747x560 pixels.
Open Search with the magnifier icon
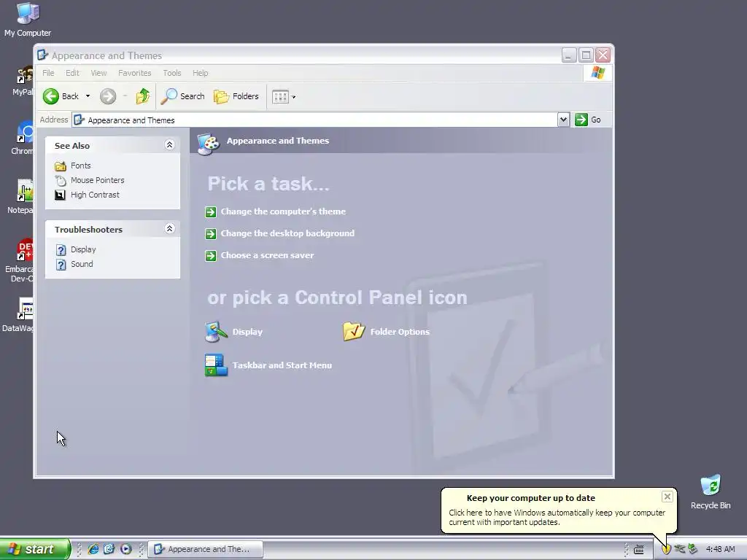pyautogui.click(x=169, y=96)
